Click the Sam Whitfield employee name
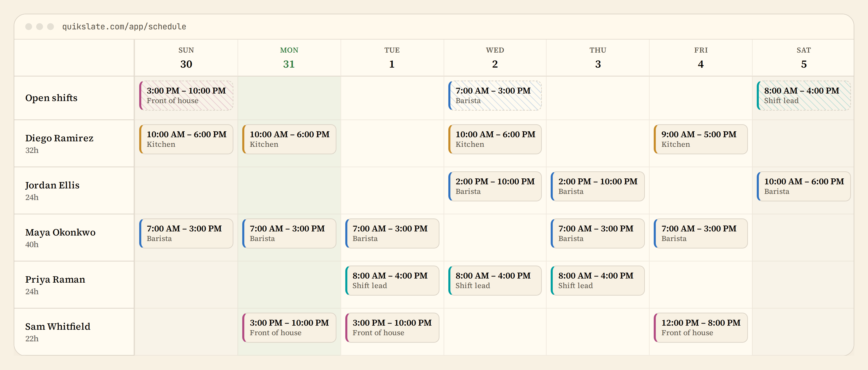This screenshot has width=868, height=370. (x=58, y=327)
